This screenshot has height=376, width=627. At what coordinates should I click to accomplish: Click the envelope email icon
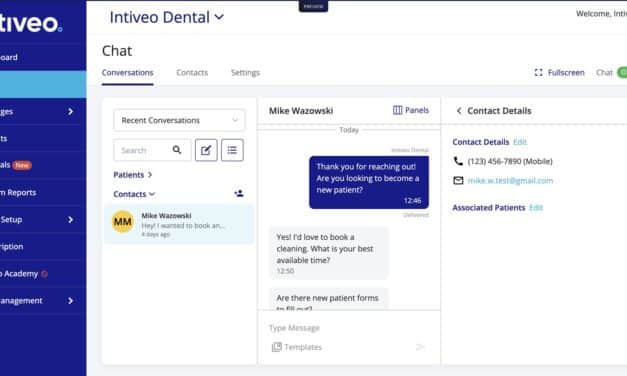458,180
